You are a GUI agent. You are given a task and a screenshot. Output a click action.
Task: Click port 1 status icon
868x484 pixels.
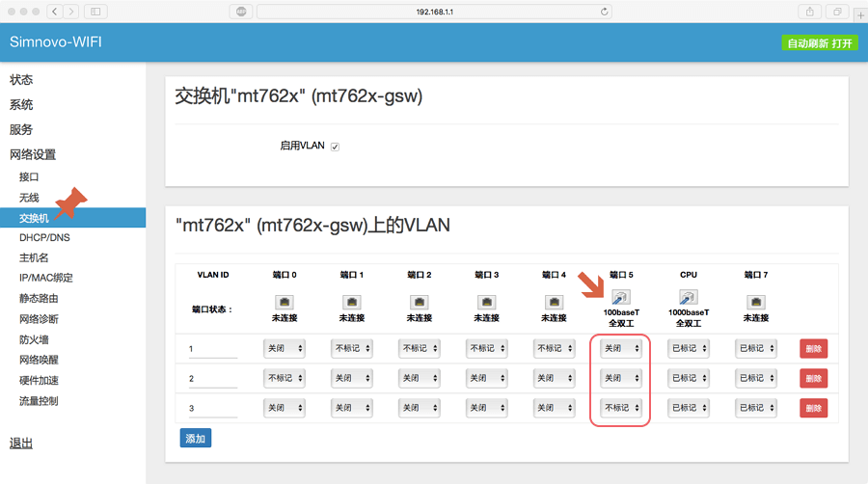tap(351, 302)
